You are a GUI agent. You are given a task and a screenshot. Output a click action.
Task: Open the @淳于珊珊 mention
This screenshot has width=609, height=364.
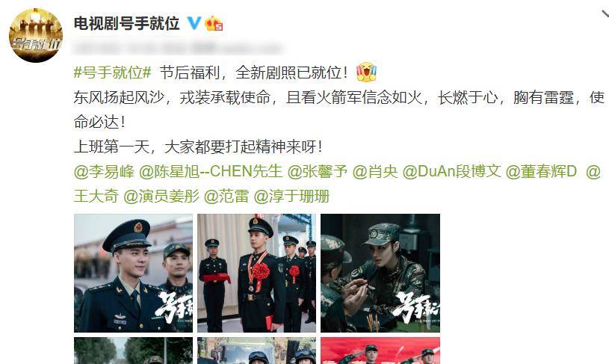pyautogui.click(x=291, y=196)
